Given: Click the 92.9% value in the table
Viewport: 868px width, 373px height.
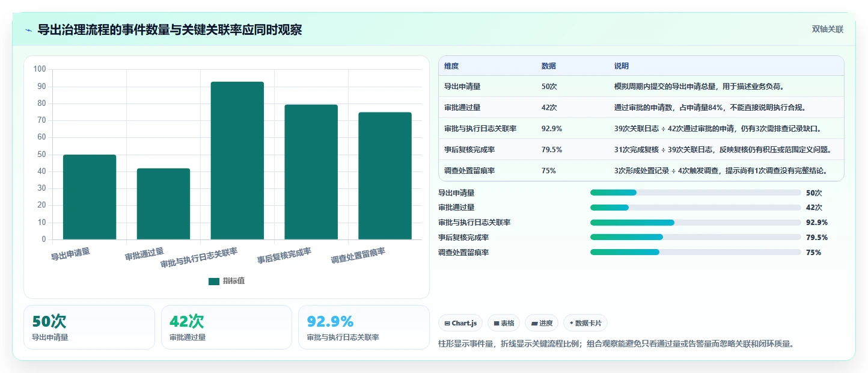Looking at the screenshot, I should [552, 129].
